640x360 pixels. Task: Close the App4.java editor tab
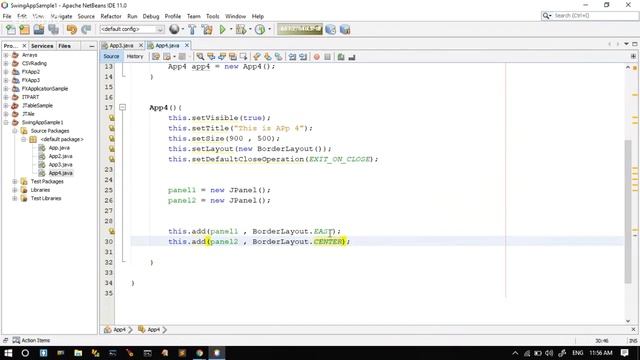(x=187, y=45)
